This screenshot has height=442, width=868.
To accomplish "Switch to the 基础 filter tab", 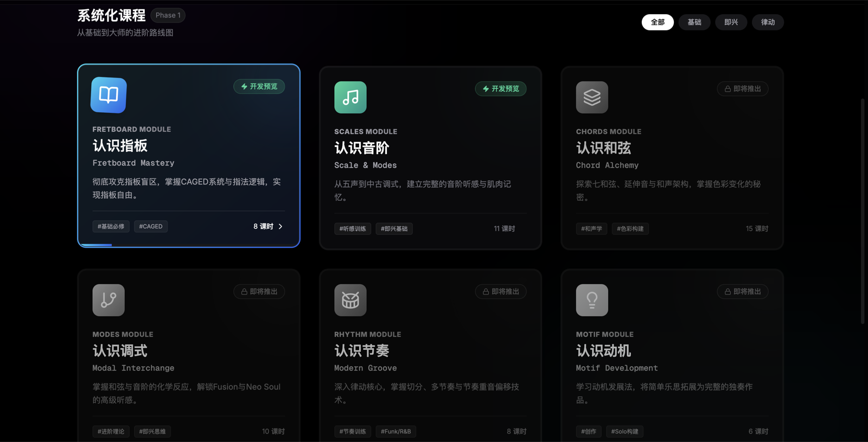I will point(694,22).
